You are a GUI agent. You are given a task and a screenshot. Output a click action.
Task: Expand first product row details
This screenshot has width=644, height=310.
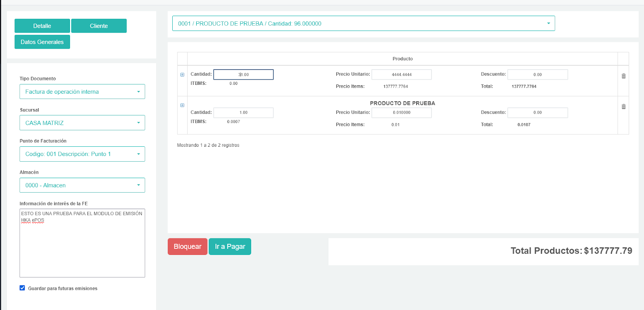tap(182, 75)
